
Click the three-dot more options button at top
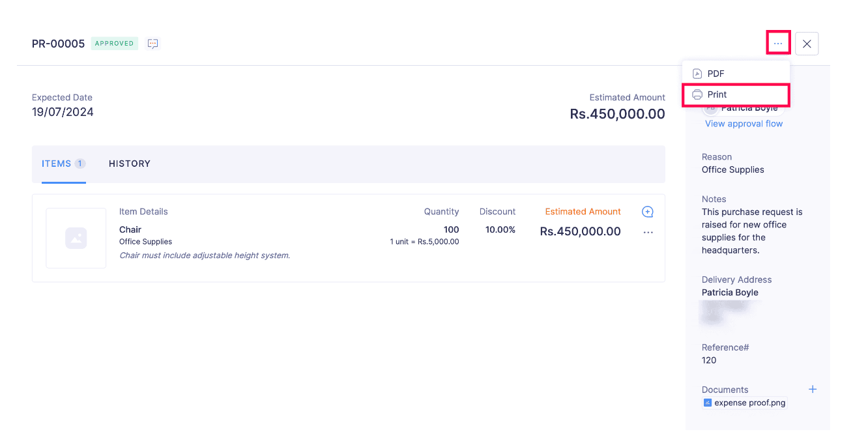(x=778, y=44)
